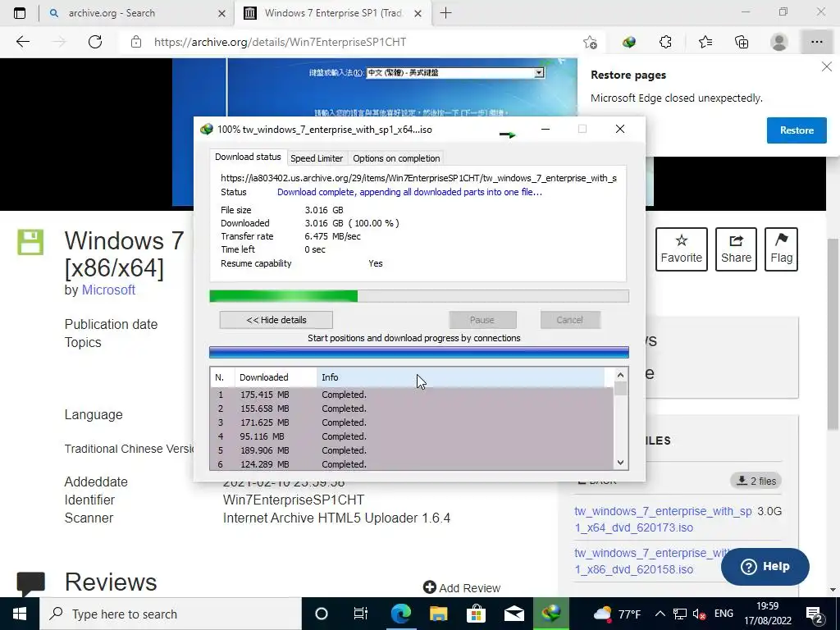Open the Microsoft author link
Screen dimensions: 840x630
108,290
